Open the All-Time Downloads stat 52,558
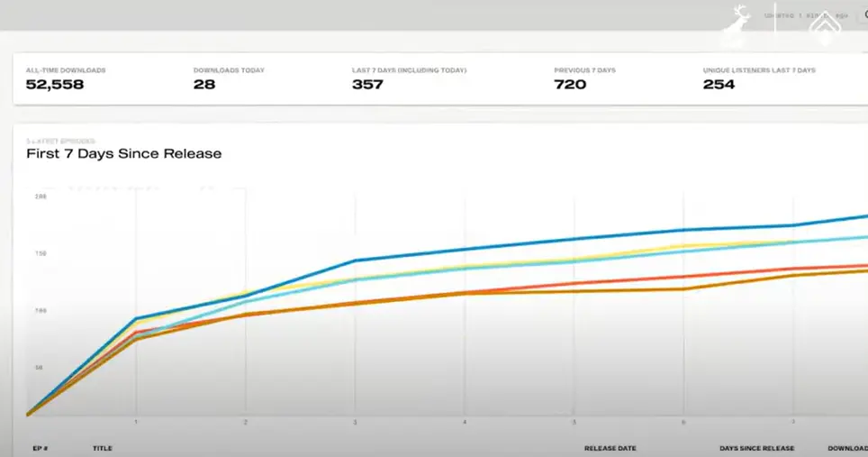This screenshot has width=868, height=457. pos(48,84)
